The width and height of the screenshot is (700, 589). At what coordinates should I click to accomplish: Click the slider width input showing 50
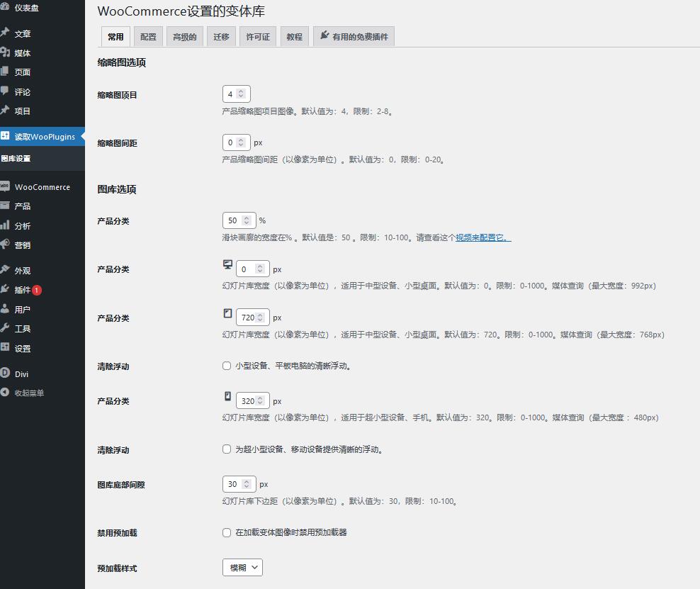(239, 220)
